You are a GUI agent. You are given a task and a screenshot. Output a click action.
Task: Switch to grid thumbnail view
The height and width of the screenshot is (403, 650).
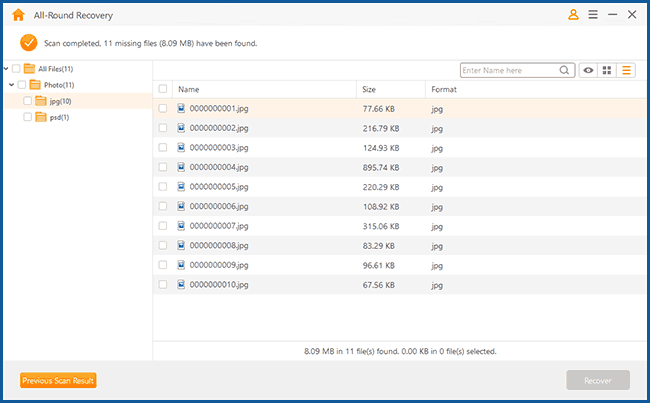click(607, 70)
